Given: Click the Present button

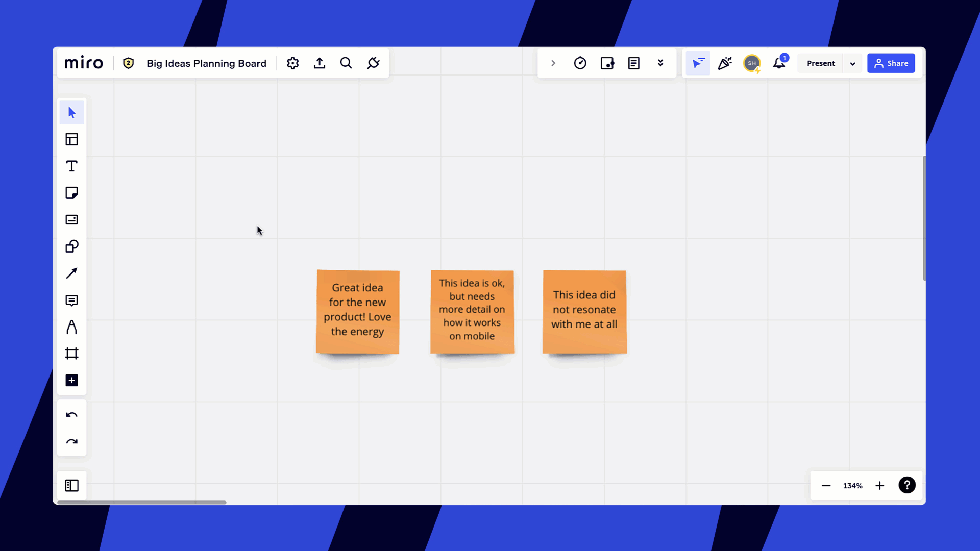Looking at the screenshot, I should (821, 63).
